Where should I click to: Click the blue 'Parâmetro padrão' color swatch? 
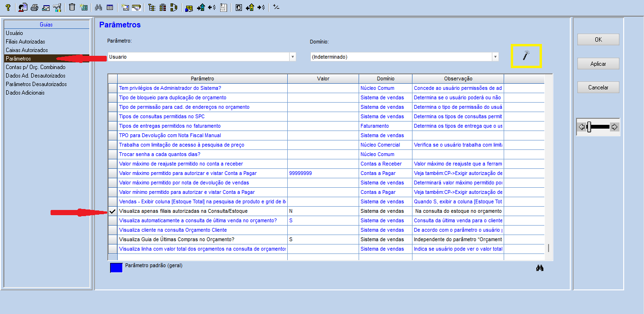pos(116,268)
